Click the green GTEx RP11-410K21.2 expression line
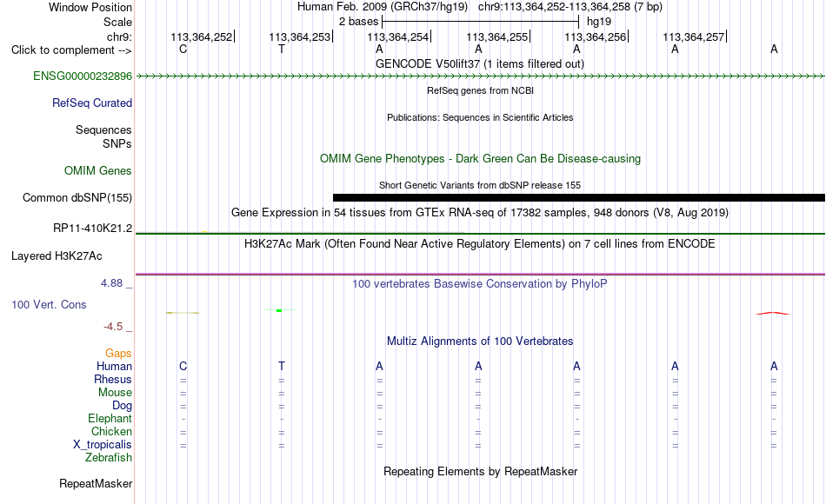826x504 pixels. point(480,233)
